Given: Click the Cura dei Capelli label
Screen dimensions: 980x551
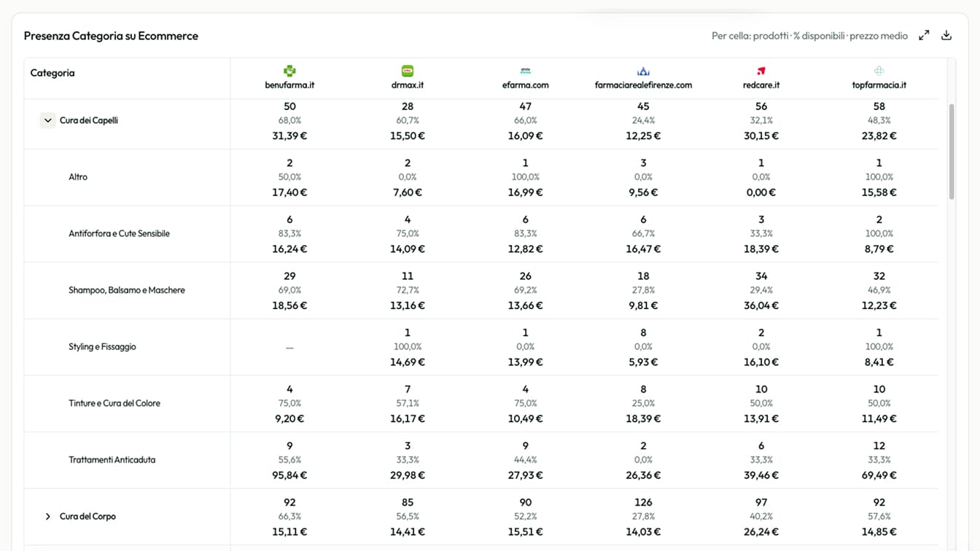Looking at the screenshot, I should click(x=89, y=120).
